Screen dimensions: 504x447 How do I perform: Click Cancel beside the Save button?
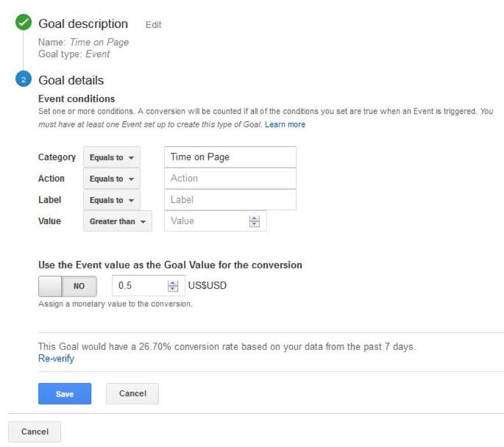click(132, 393)
